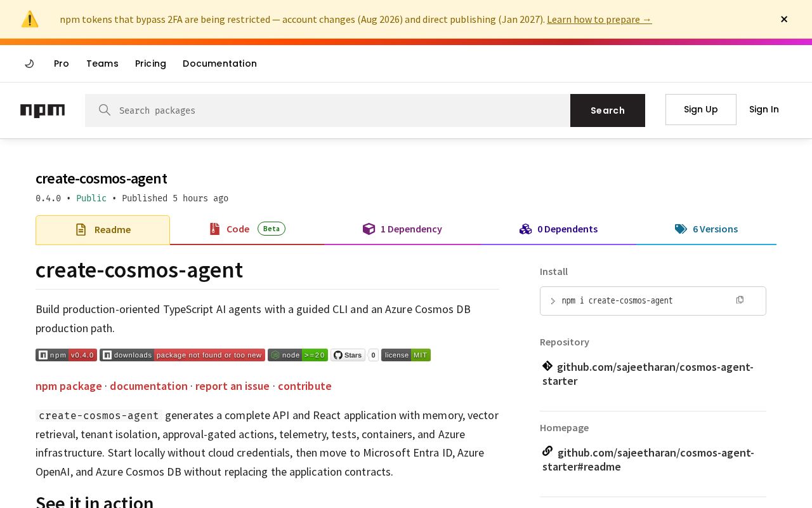Click the Public label under package name
This screenshot has width=812, height=508.
coord(91,198)
